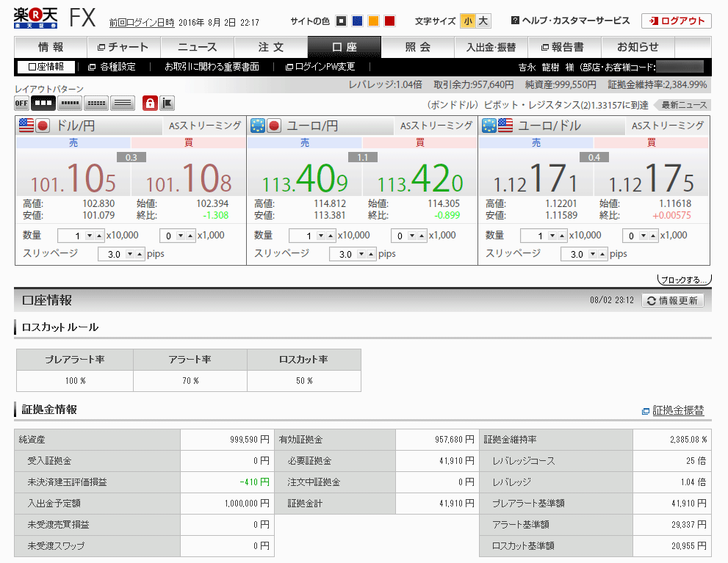Click ユーロ/ドル ASストリーミング label
Image resolution: width=728 pixels, height=563 pixels.
point(668,126)
